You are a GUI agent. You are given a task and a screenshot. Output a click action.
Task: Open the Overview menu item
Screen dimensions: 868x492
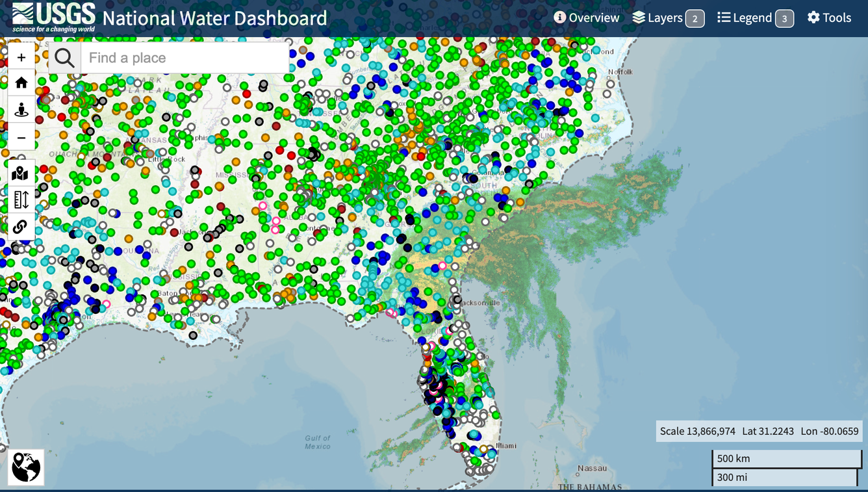point(587,18)
